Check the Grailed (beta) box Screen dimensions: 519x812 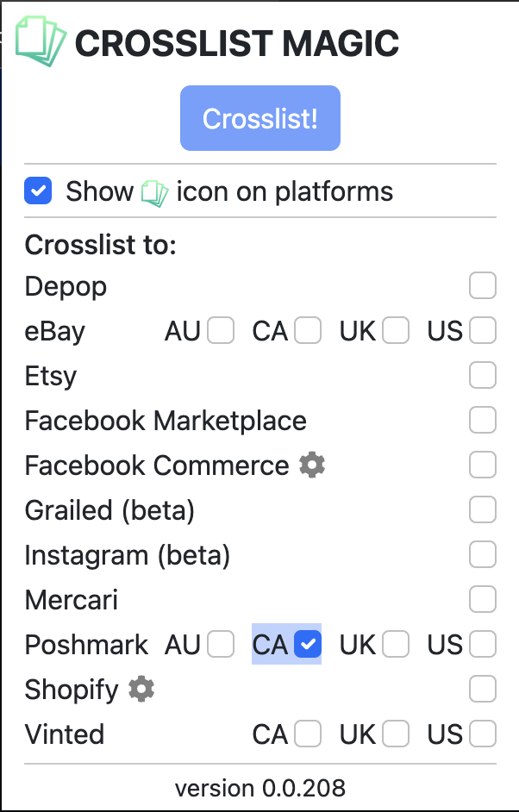[483, 510]
